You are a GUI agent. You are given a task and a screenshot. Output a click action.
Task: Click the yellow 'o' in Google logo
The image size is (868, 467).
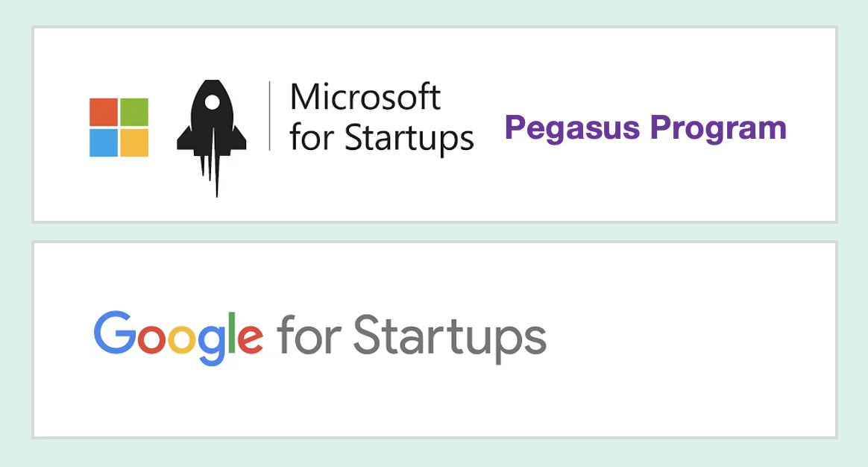[x=182, y=339]
